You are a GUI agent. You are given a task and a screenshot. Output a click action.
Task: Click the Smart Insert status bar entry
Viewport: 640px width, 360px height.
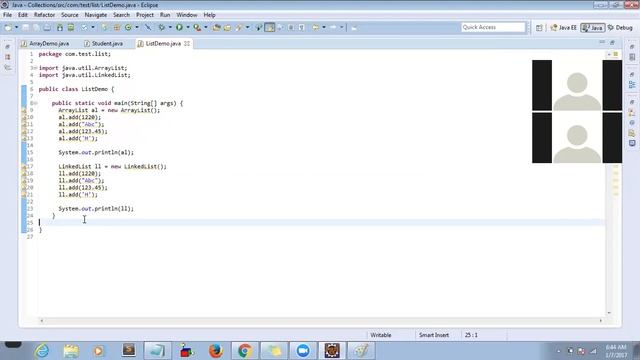tap(434, 335)
